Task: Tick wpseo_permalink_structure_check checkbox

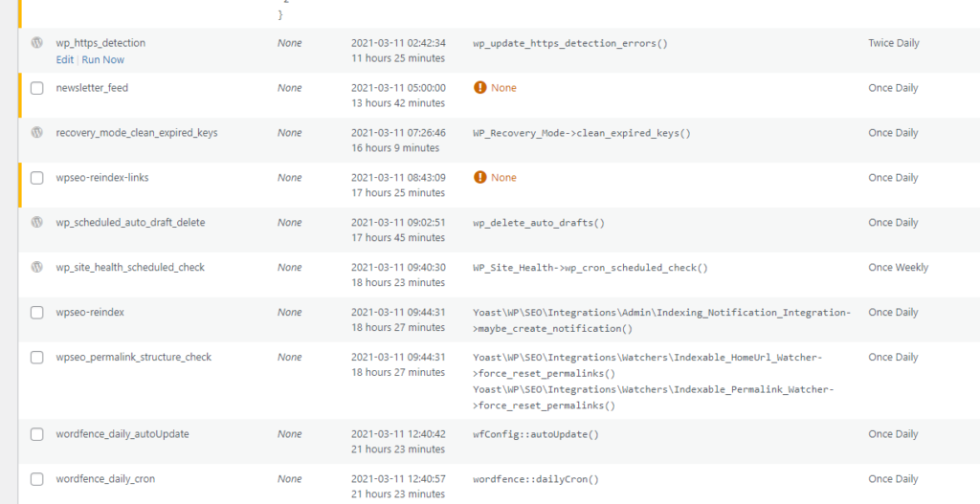Action: click(x=37, y=358)
